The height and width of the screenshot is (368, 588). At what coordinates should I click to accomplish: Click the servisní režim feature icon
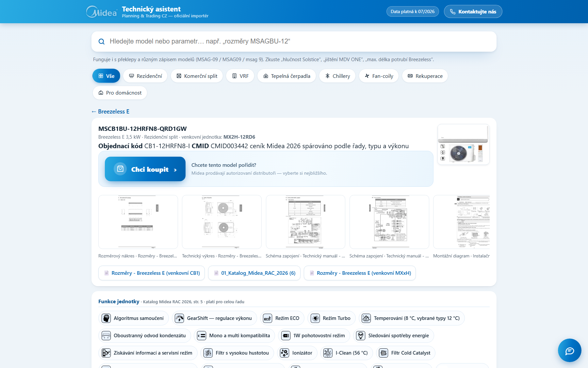click(106, 353)
